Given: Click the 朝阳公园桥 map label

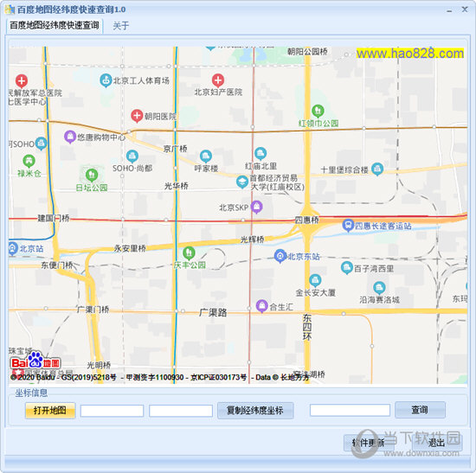Looking at the screenshot, I should 307,52.
